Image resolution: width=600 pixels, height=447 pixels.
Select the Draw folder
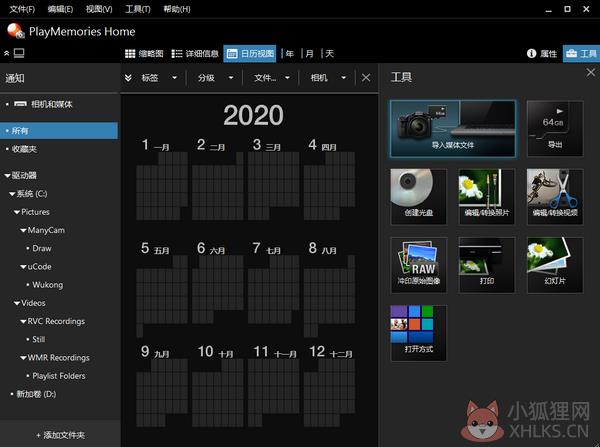point(42,248)
